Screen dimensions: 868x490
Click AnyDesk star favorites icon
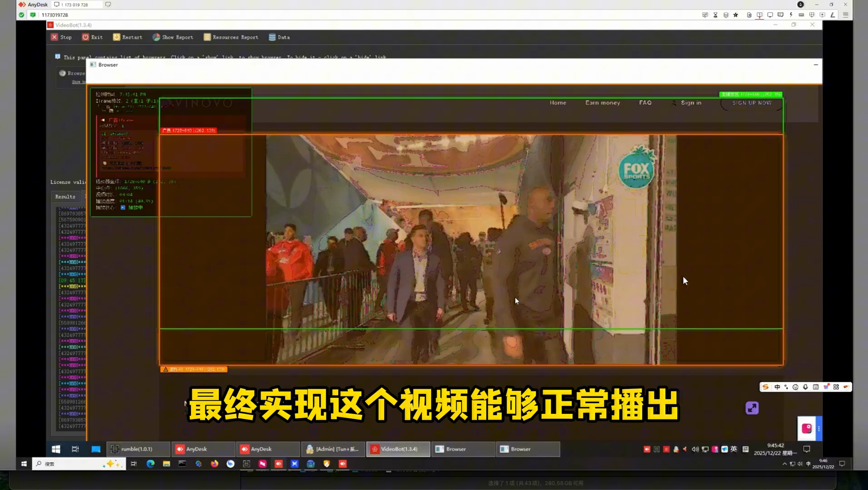pos(735,15)
